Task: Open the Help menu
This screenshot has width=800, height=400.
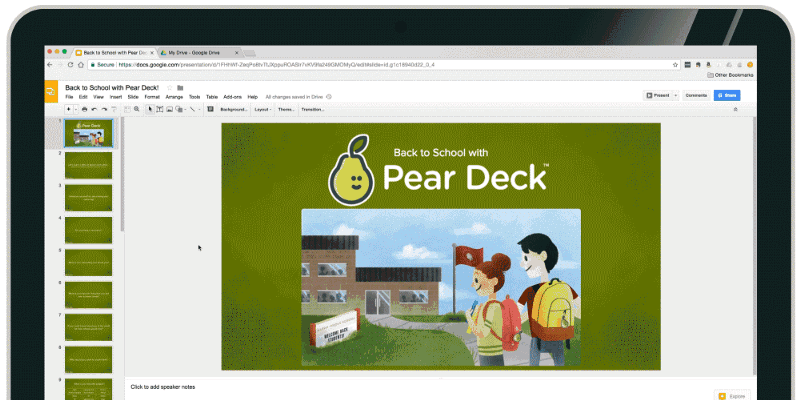Action: [253, 97]
